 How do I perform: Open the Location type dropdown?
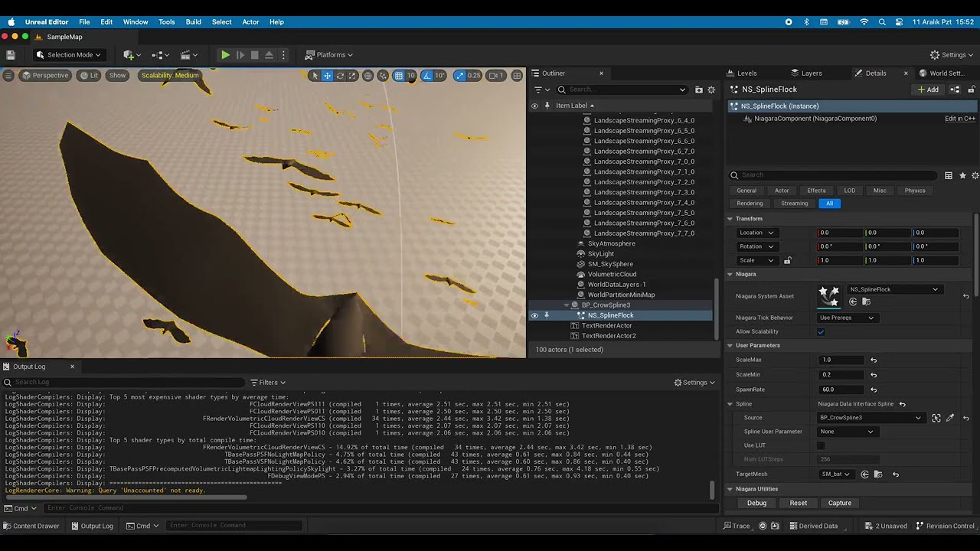click(x=756, y=233)
